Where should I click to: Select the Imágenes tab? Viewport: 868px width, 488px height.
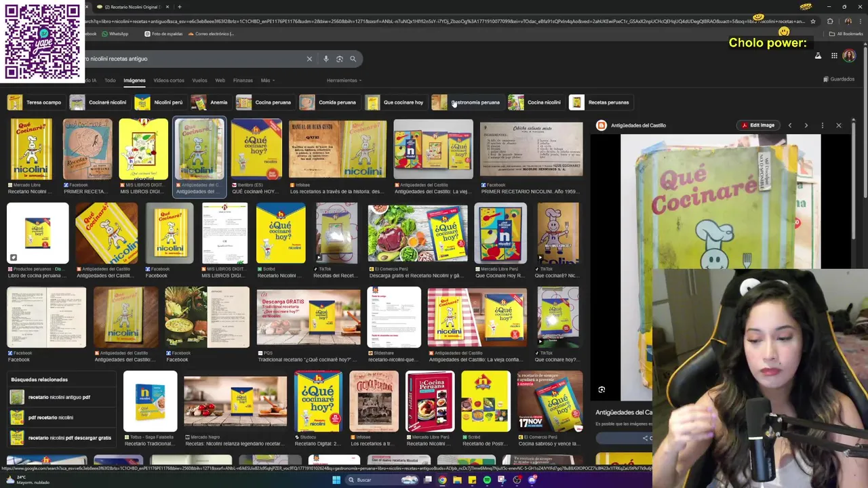134,81
